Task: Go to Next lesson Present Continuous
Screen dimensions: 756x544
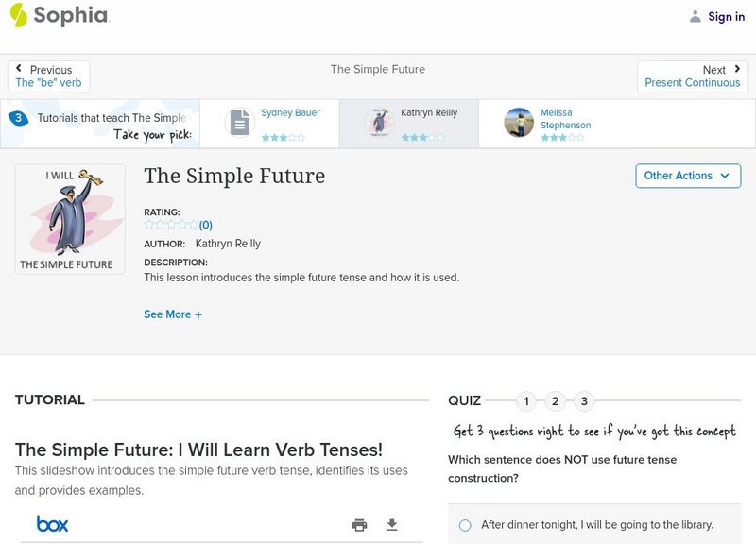Action: click(x=692, y=76)
